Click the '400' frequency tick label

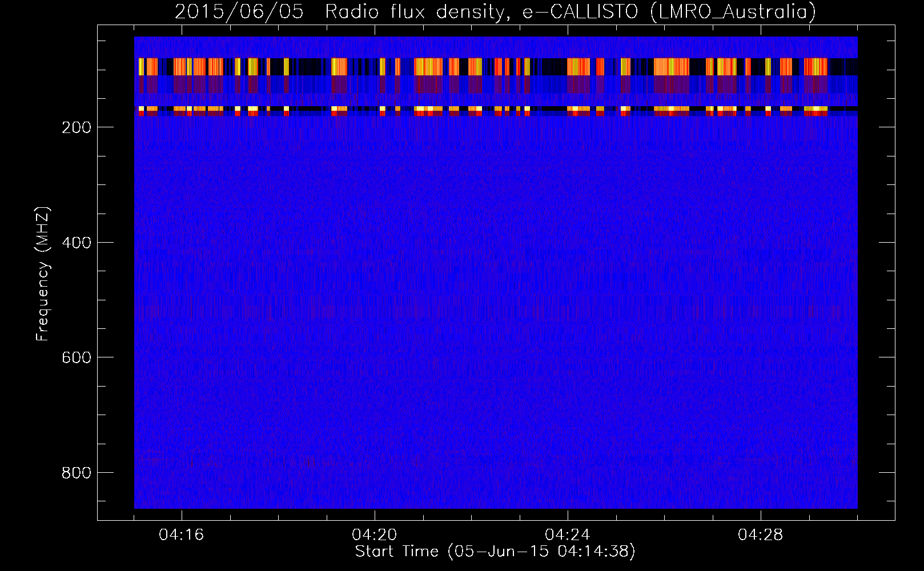tap(76, 243)
